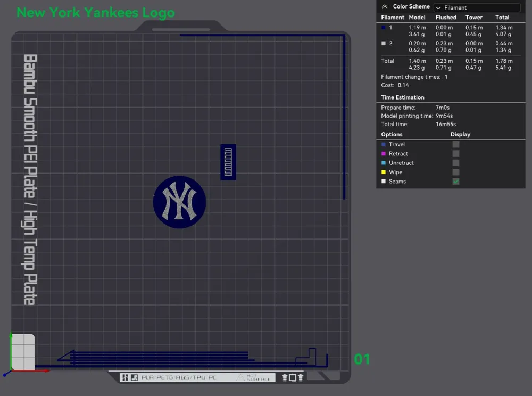This screenshot has width=532, height=396.
Task: Click the yellow Wipe legend swatch
Action: [x=384, y=172]
